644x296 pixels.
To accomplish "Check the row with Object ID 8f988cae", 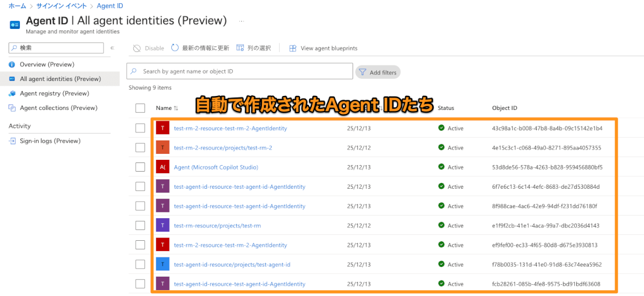I will coord(140,206).
